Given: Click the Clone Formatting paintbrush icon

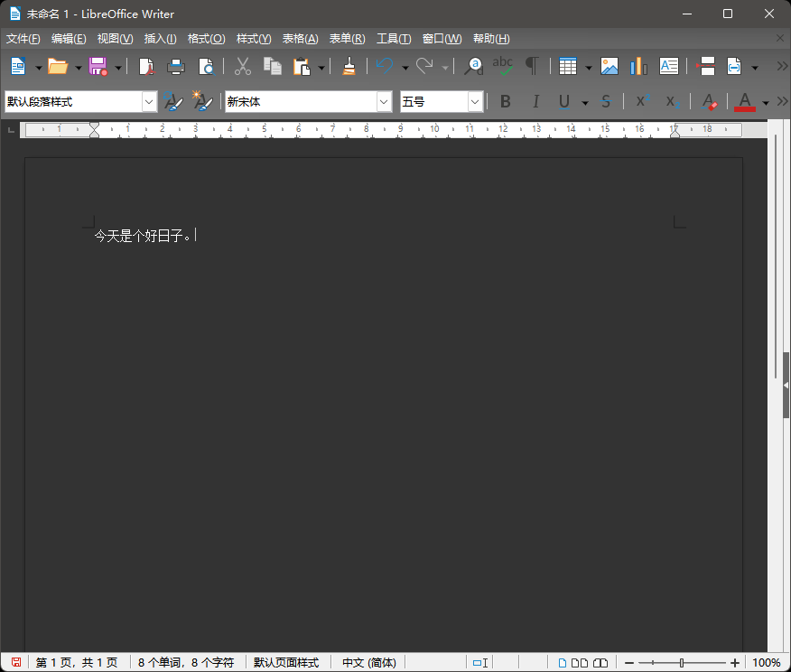Looking at the screenshot, I should point(349,66).
